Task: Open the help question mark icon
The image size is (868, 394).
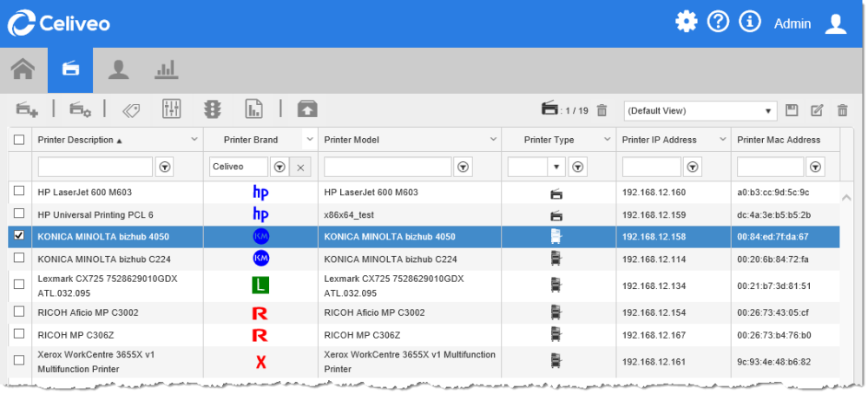Action: tap(718, 23)
